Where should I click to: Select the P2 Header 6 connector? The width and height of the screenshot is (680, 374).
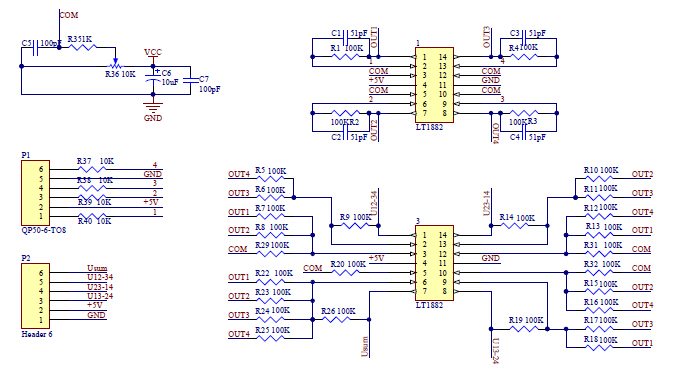point(36,296)
